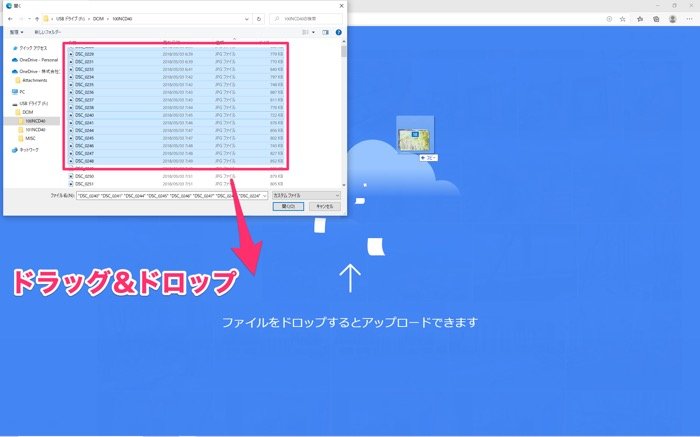Select file DSC_0235 in the list
Image resolution: width=700 pixels, height=437 pixels.
(176, 84)
